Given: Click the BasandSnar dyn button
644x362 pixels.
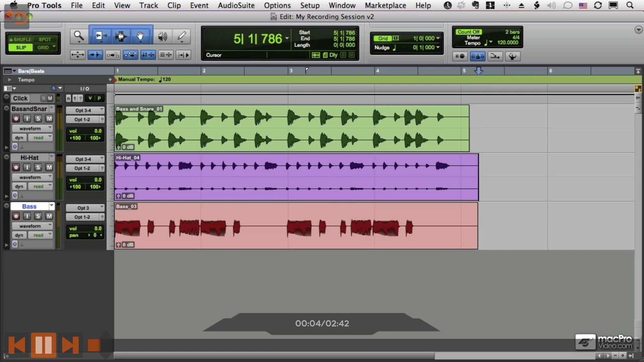Looking at the screenshot, I should pos(19,138).
